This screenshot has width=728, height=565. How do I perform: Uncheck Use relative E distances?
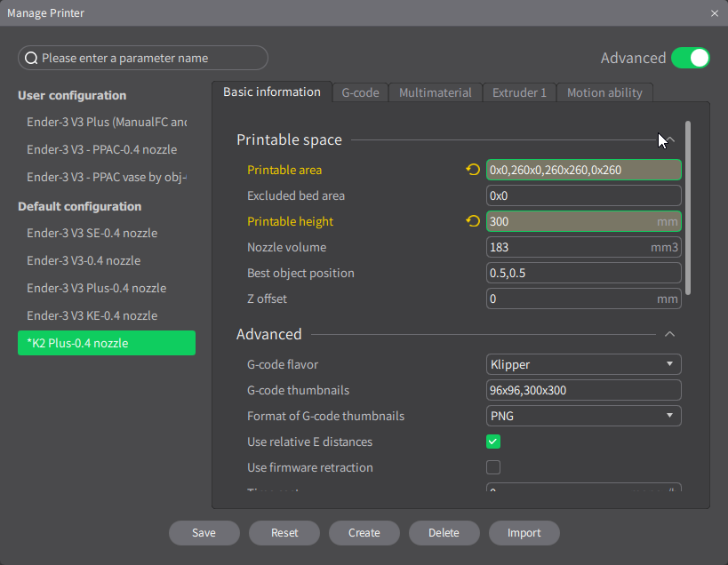click(493, 442)
